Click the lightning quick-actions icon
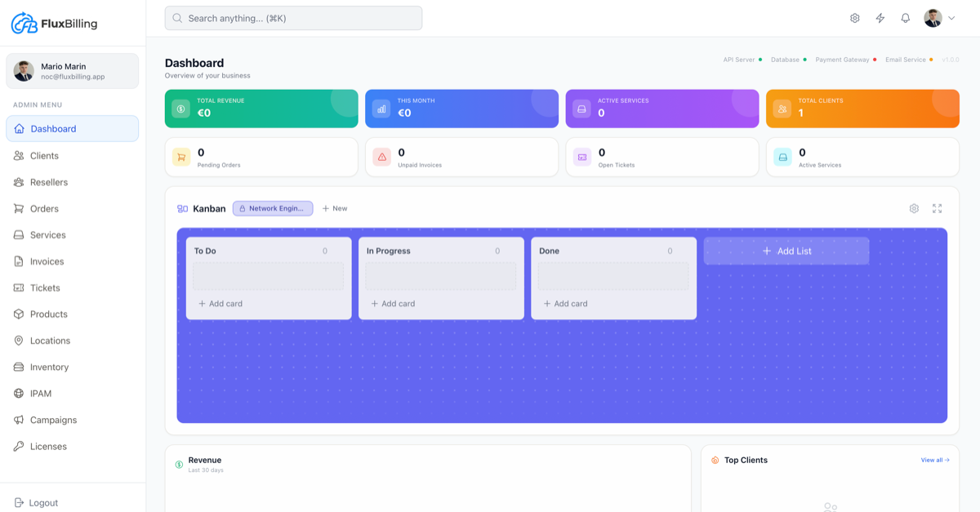This screenshot has width=980, height=512. coord(880,17)
